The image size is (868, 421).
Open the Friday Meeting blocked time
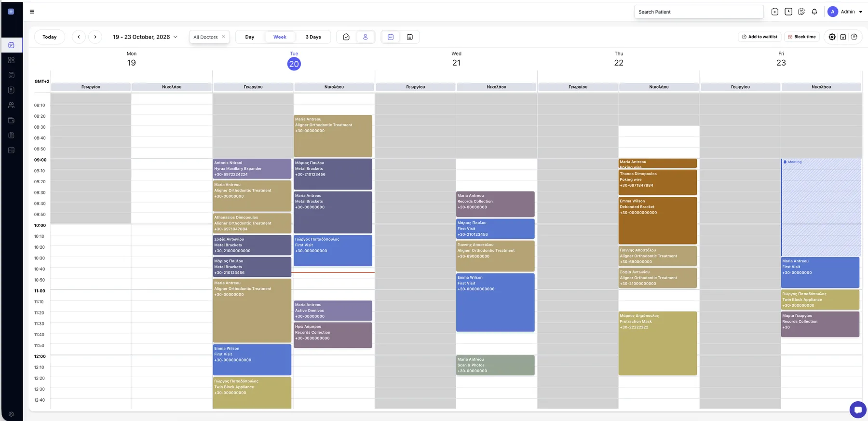click(821, 207)
